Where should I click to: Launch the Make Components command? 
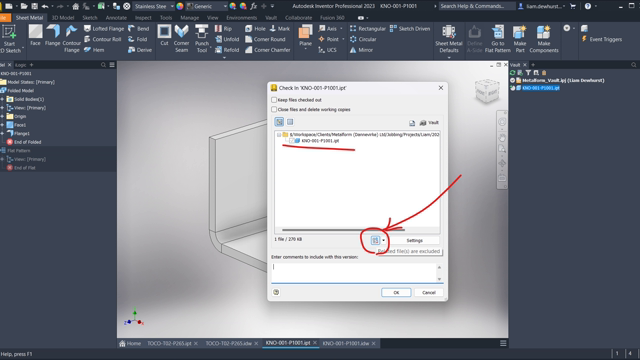(x=544, y=39)
